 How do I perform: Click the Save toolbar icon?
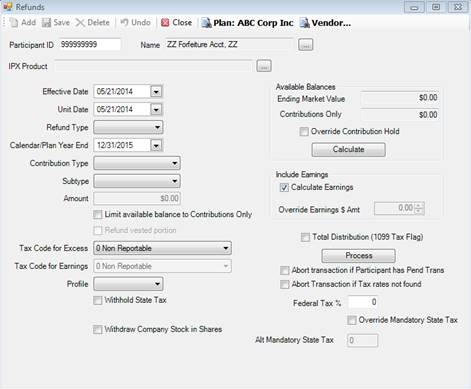46,23
